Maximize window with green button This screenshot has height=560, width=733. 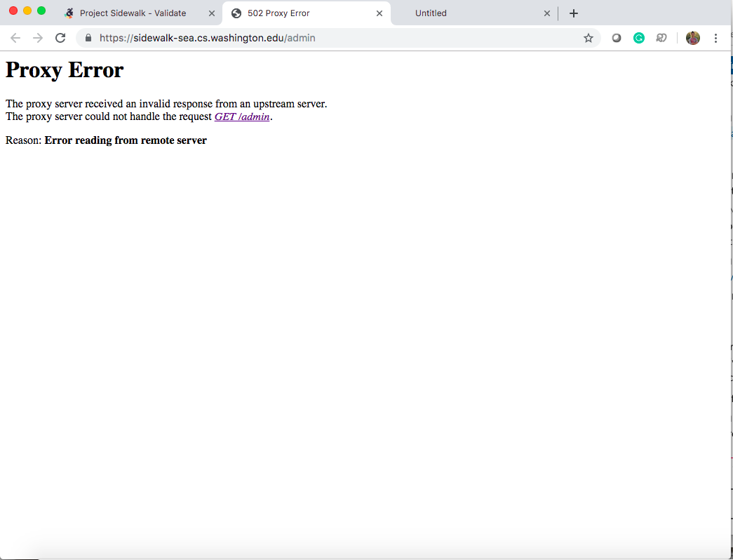pyautogui.click(x=41, y=11)
